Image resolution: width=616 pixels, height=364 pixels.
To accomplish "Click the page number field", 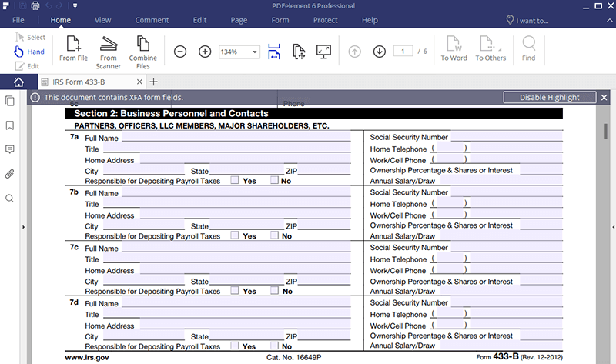I will [403, 51].
